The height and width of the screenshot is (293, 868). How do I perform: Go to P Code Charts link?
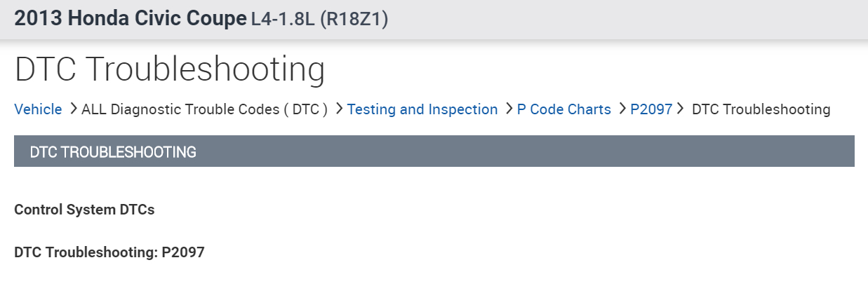pos(563,109)
